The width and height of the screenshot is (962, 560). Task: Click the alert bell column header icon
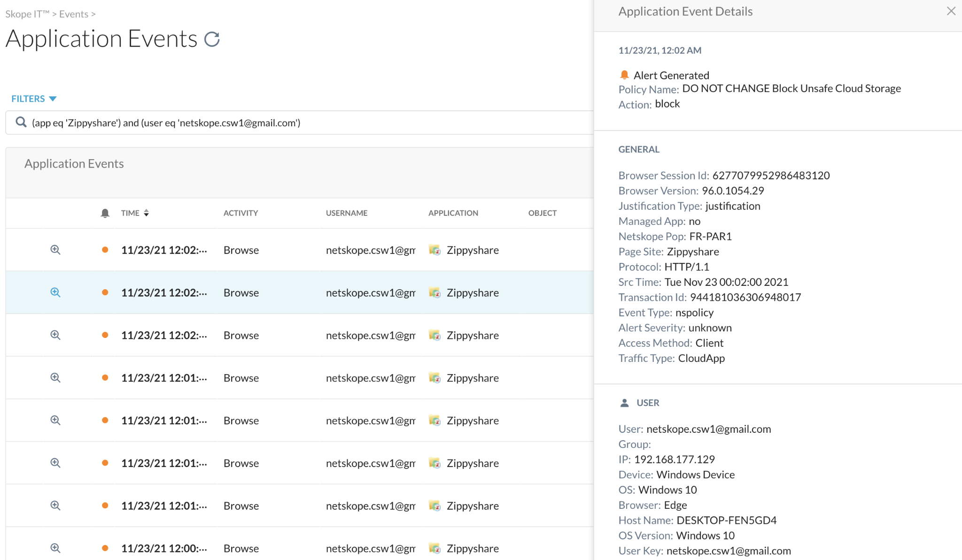[105, 213]
